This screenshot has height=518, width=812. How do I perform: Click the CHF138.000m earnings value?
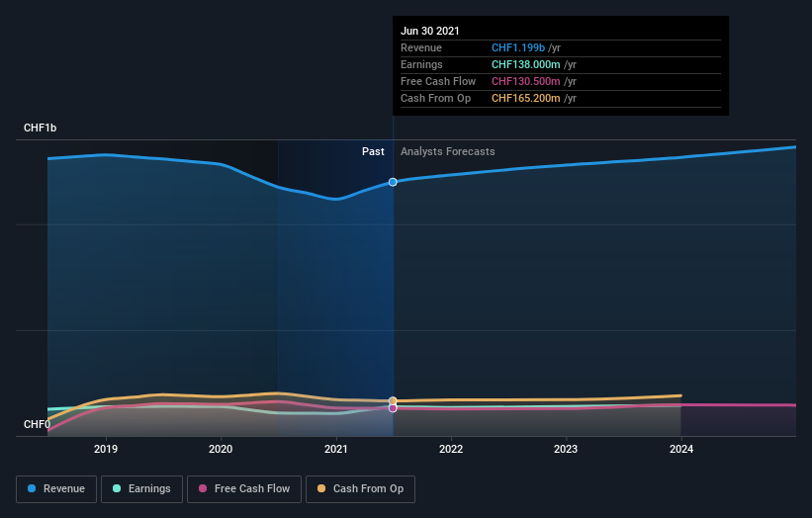(x=525, y=64)
